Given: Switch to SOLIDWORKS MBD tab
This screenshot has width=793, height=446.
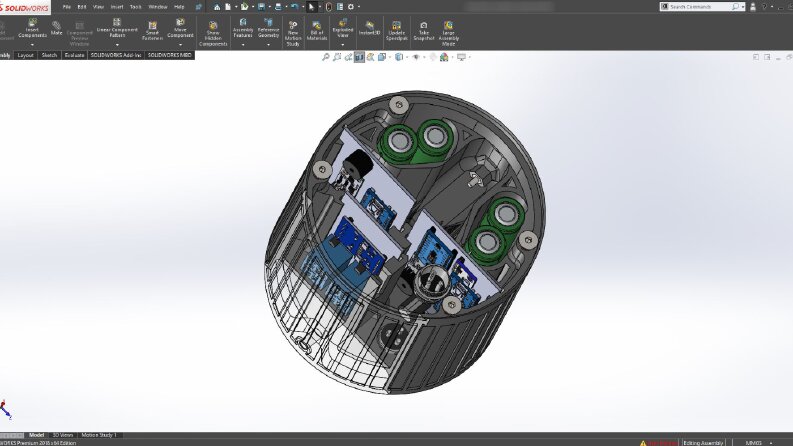Looking at the screenshot, I should pos(170,55).
